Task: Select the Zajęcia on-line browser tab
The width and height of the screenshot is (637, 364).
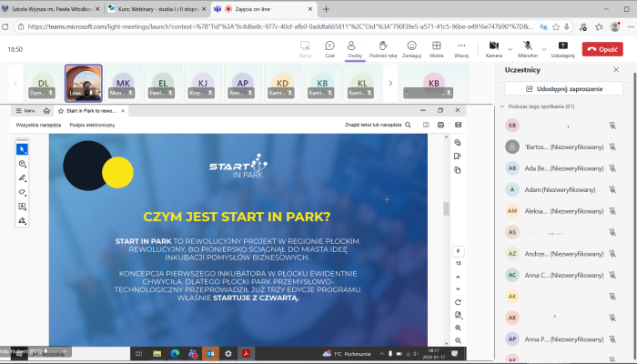Action: tap(264, 9)
